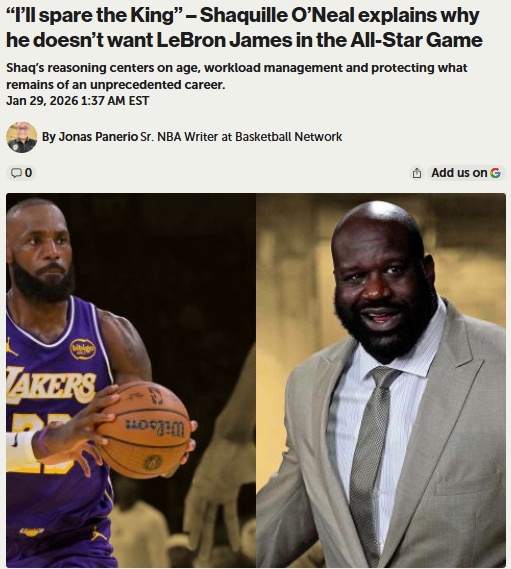Click the Jumpman logo on the jersey shoulder
The height and width of the screenshot is (569, 511).
coord(11,347)
